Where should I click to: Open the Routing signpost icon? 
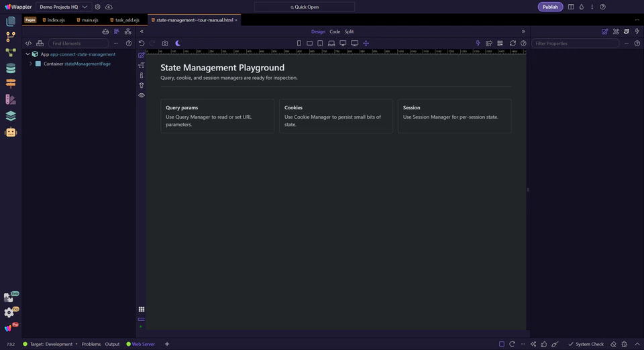[11, 84]
